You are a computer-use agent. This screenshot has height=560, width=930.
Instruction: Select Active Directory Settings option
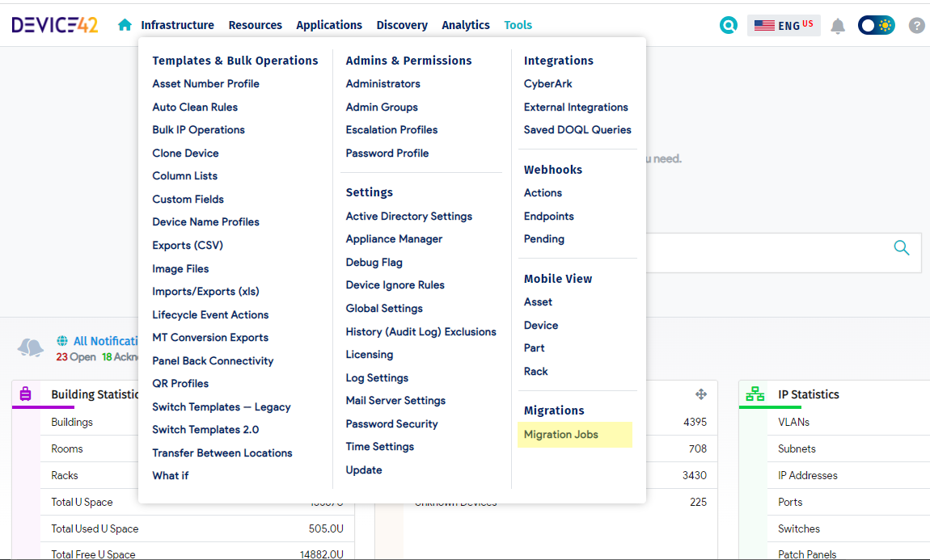[x=408, y=217]
